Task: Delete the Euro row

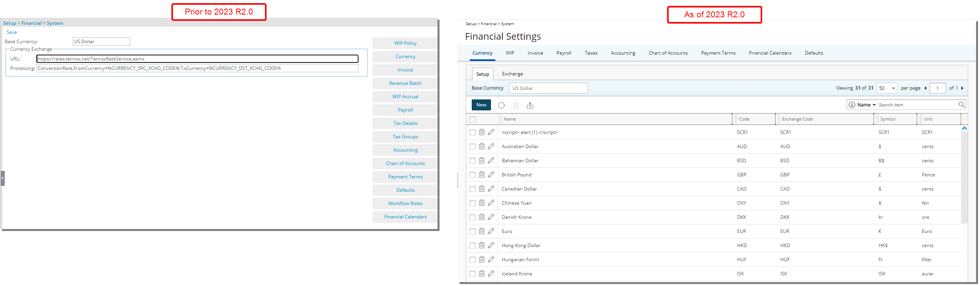Action: (x=482, y=231)
